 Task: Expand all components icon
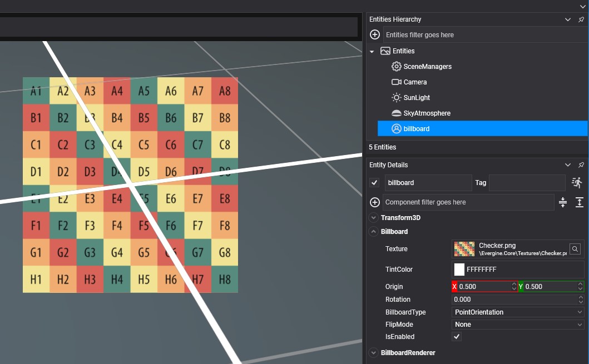(579, 202)
